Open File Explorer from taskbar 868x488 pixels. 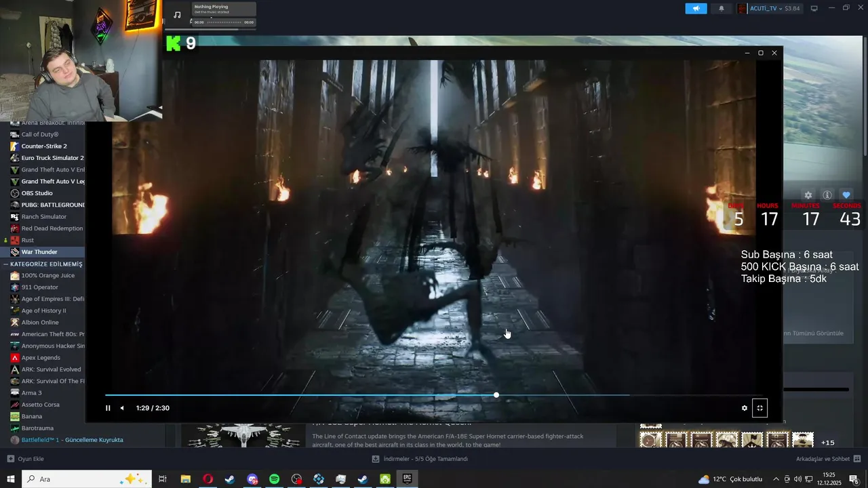click(x=185, y=479)
